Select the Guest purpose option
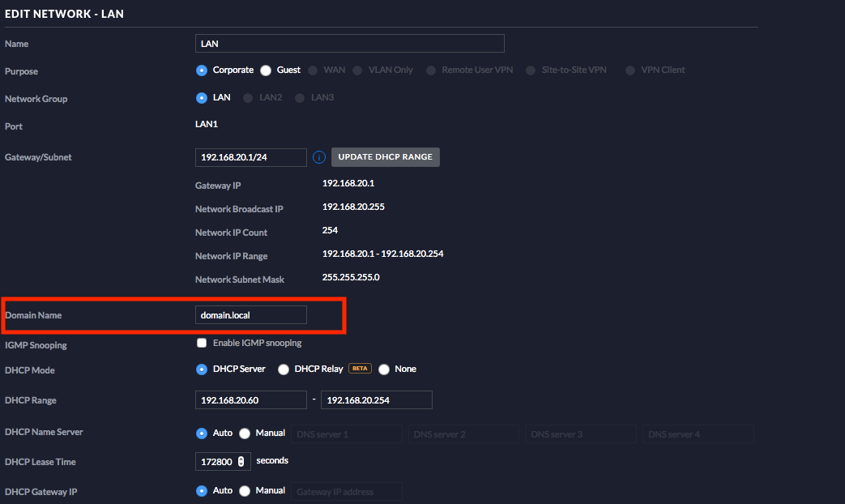The image size is (845, 504). coord(266,70)
